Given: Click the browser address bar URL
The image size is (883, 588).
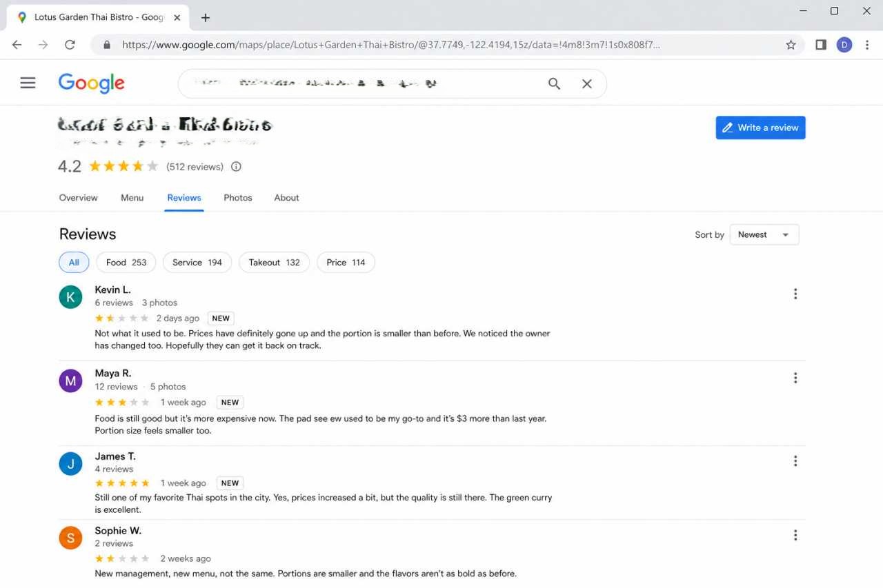Looking at the screenshot, I should (391, 45).
